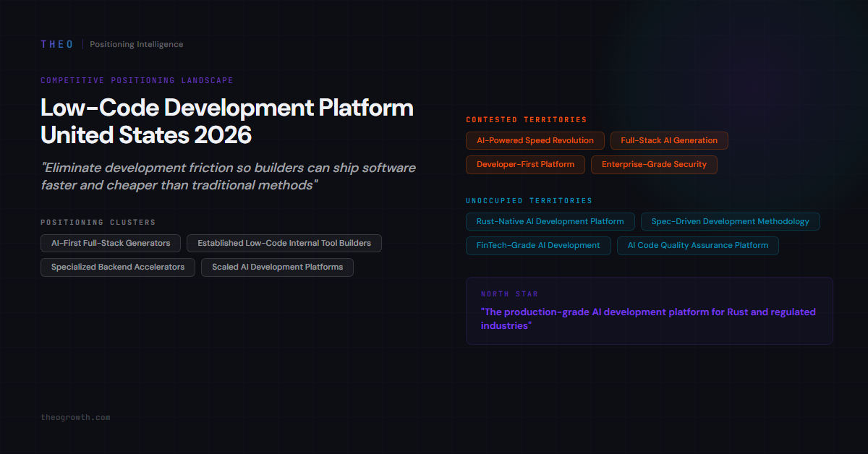Select the Specialized Backend Accelerators chip
Screen dimensions: 868x454
(118, 267)
